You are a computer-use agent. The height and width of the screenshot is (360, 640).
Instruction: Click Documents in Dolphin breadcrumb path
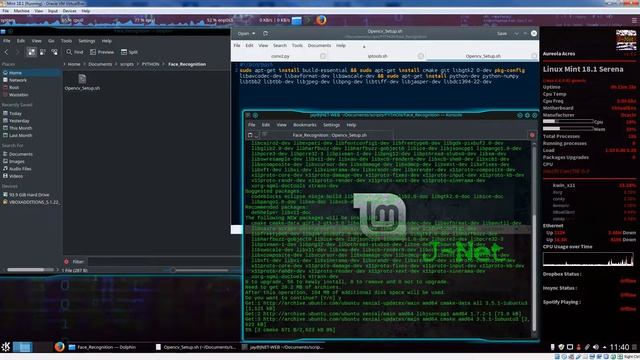coord(100,64)
